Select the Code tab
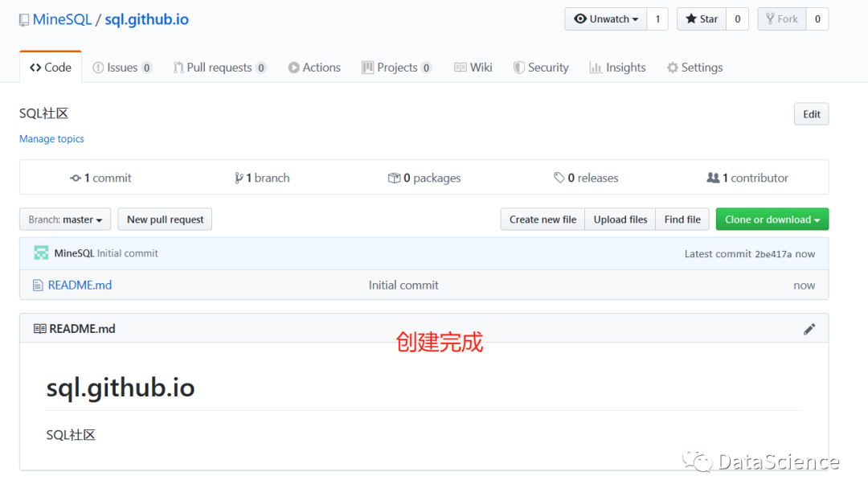The image size is (868, 497). tap(51, 68)
